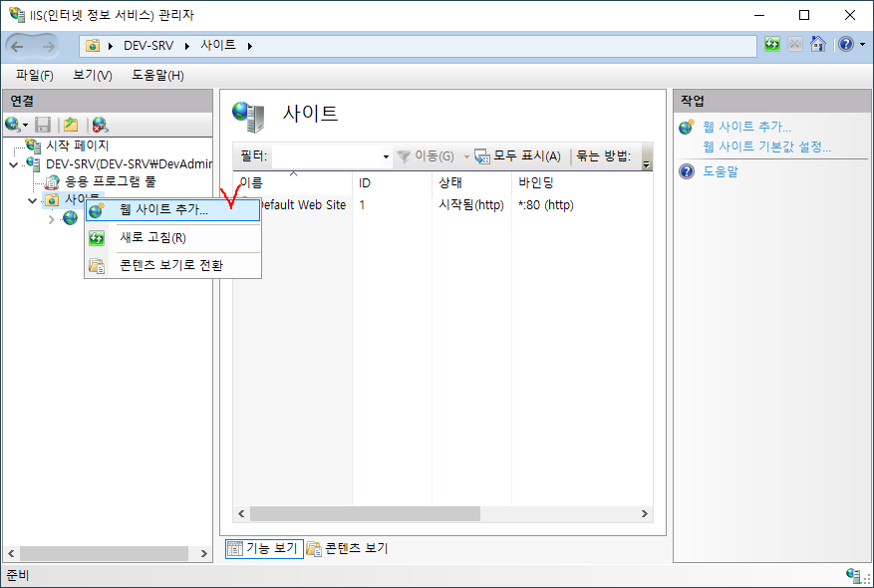The width and height of the screenshot is (874, 588).
Task: Choose 웹 사이트 추가... from context menu
Action: [172, 210]
